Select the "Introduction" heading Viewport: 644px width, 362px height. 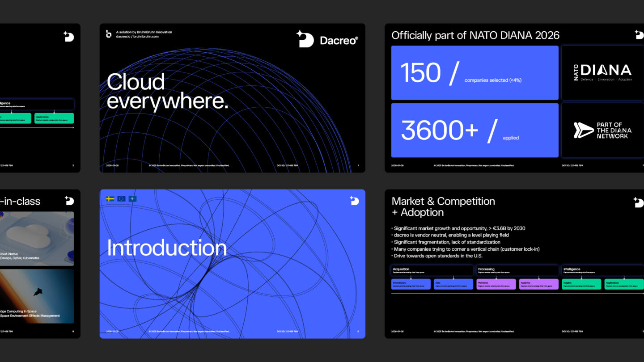coord(167,248)
